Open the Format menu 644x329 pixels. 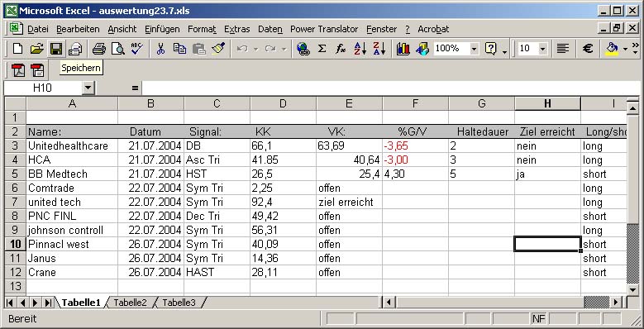[202, 29]
